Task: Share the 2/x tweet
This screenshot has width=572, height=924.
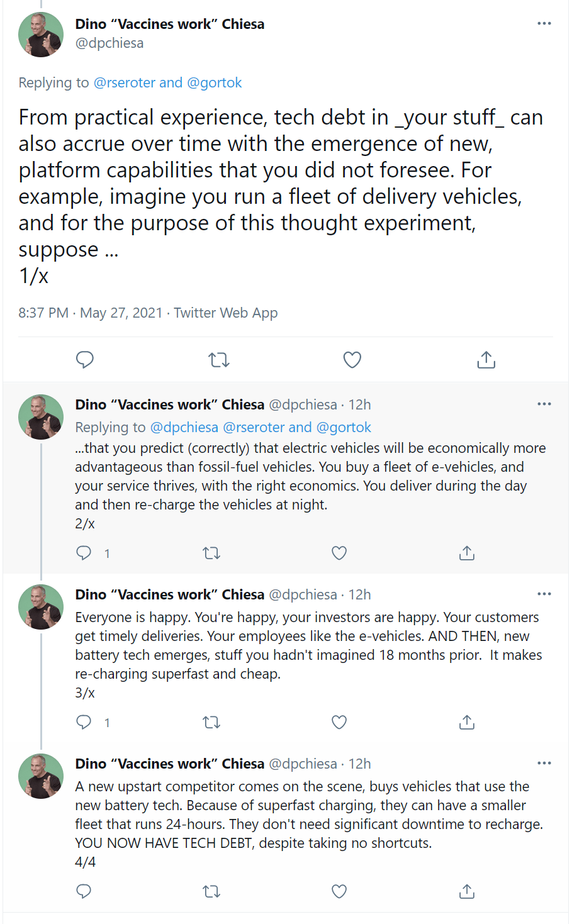Action: pos(467,553)
